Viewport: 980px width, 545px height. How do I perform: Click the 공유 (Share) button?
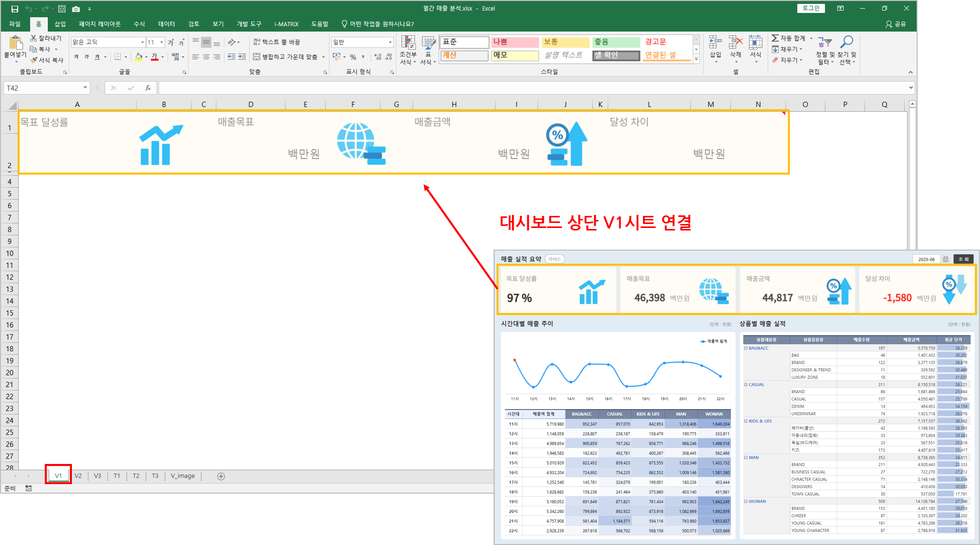895,24
